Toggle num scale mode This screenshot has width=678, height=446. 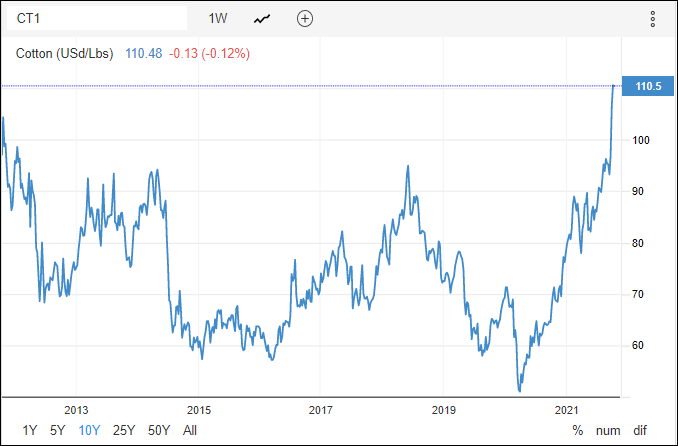[x=608, y=430]
